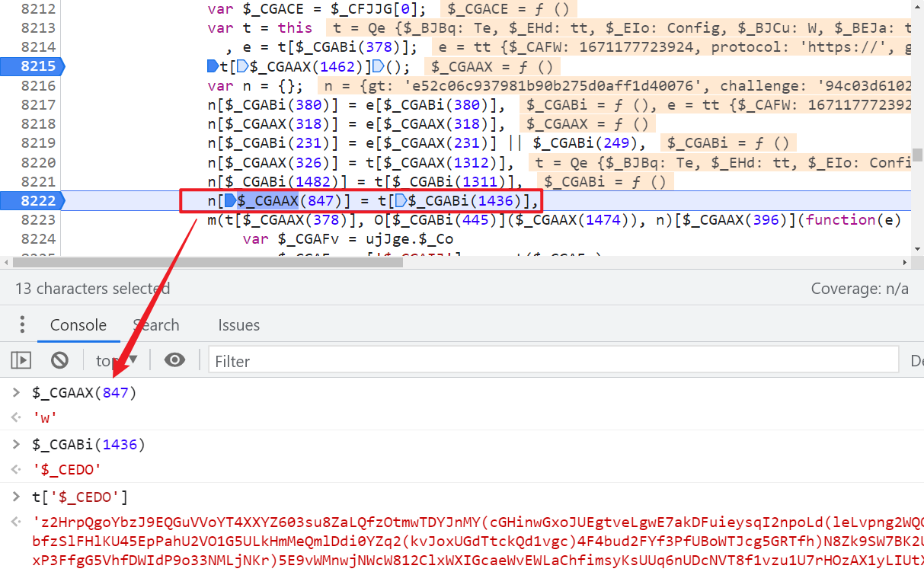Screen dimensions: 924x572
Task: Click the right arrow of the horizontal scrollbar
Action: [905, 262]
